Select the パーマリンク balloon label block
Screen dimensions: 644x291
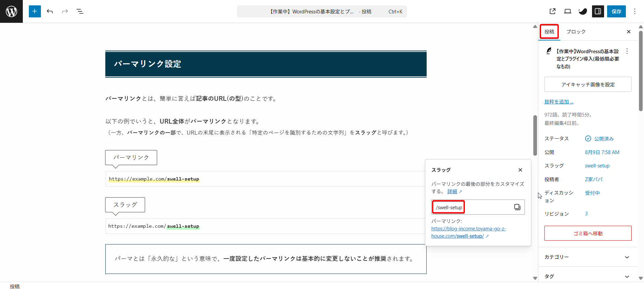pyautogui.click(x=131, y=157)
